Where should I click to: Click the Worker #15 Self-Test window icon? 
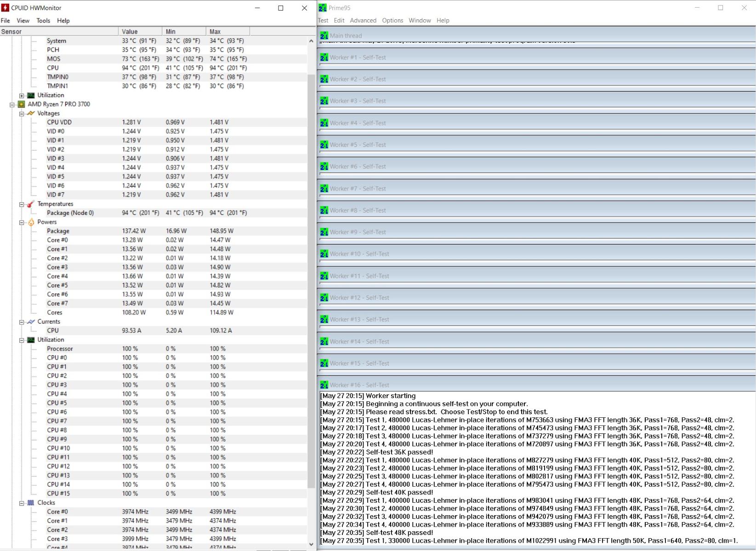[x=324, y=363]
